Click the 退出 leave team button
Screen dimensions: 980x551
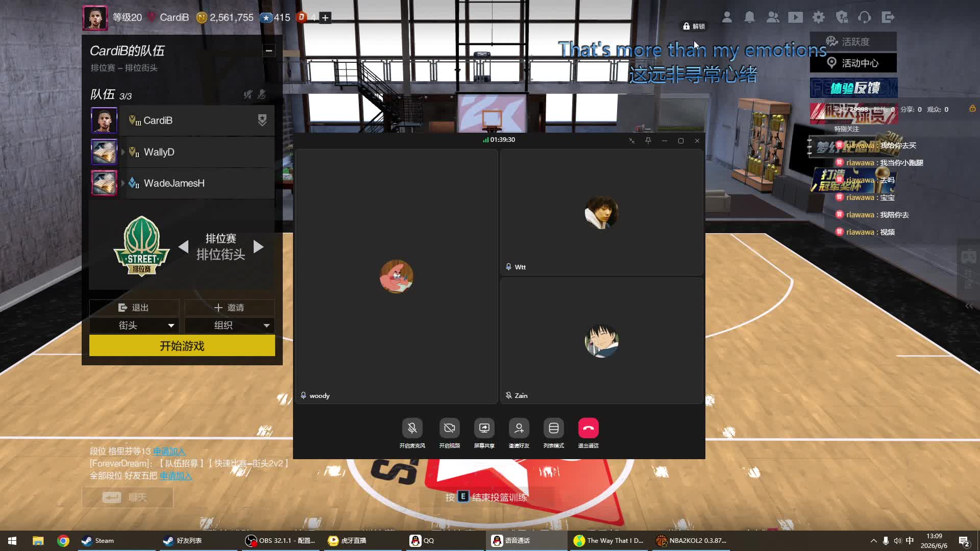134,308
